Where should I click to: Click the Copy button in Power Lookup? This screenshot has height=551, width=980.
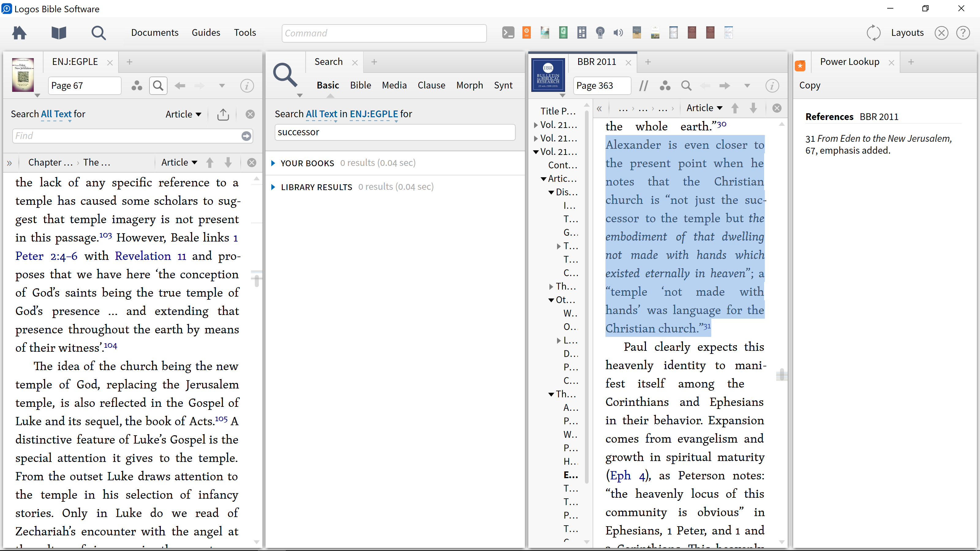coord(809,85)
